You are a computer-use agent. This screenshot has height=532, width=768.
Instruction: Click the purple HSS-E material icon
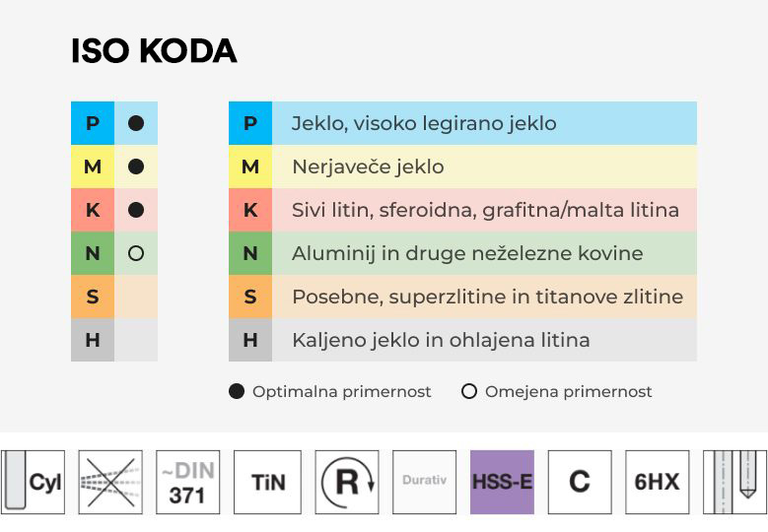click(x=502, y=482)
